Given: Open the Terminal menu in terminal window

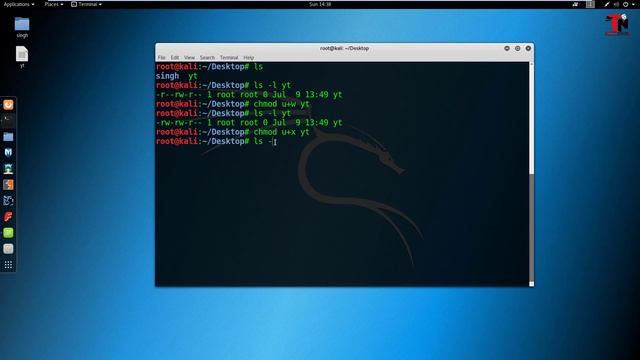Looking at the screenshot, I should pos(229,58).
